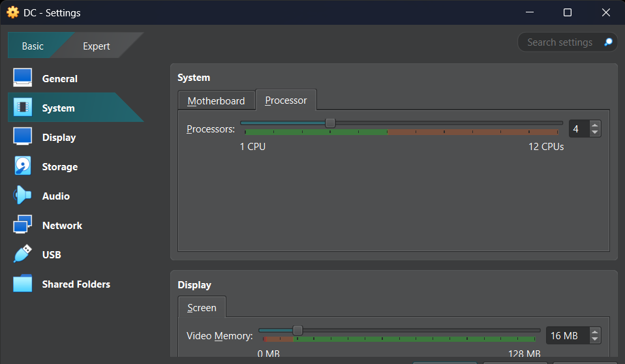
Task: Click the search magnifier icon
Action: click(608, 42)
